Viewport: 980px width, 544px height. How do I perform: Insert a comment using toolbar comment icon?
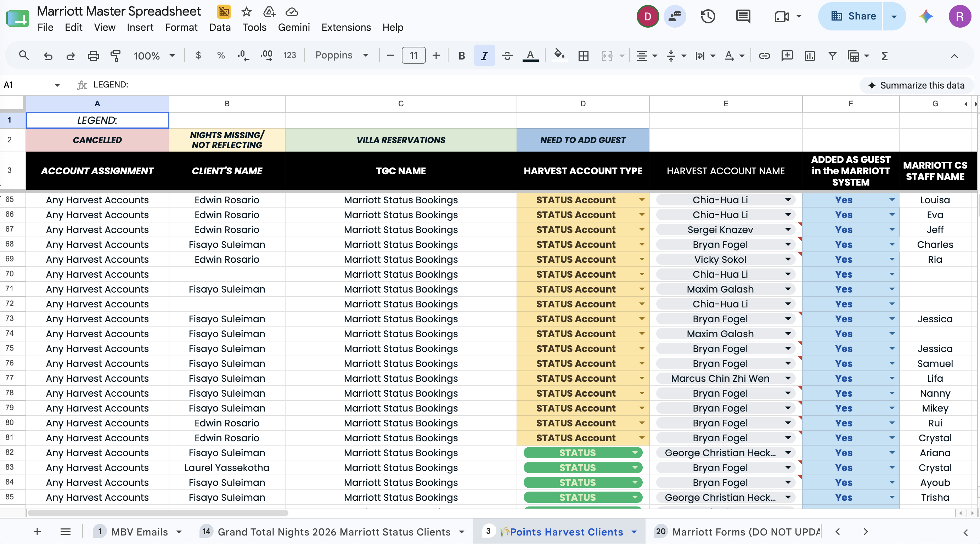pos(787,56)
